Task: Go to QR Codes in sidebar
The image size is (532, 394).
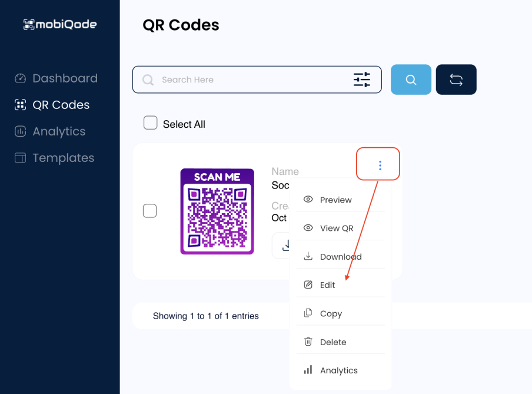Action: [61, 105]
